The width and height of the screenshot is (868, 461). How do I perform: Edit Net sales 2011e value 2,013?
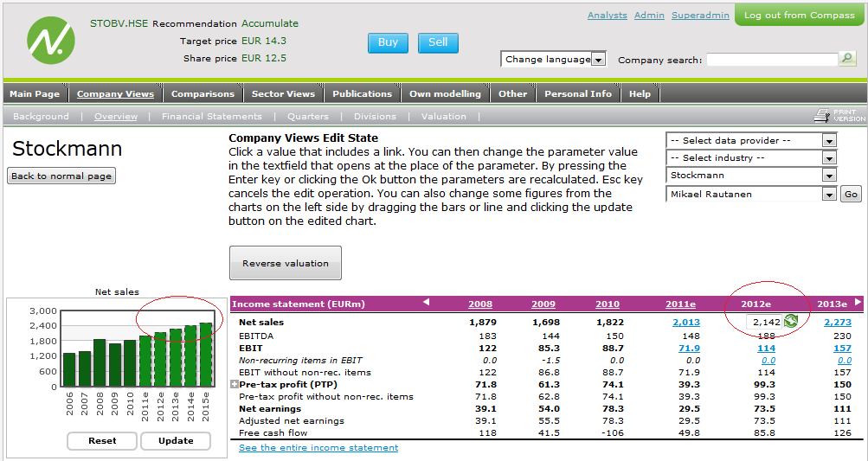tap(686, 322)
